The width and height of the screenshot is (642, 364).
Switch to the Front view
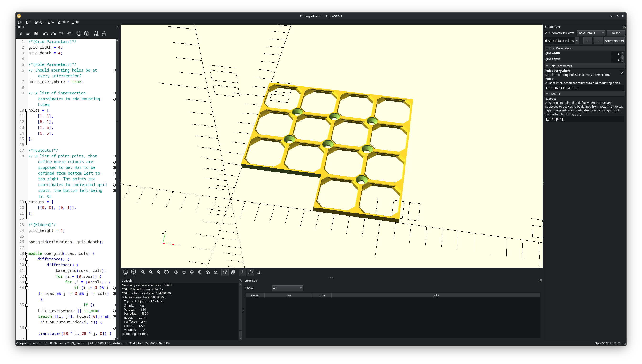[x=208, y=272]
